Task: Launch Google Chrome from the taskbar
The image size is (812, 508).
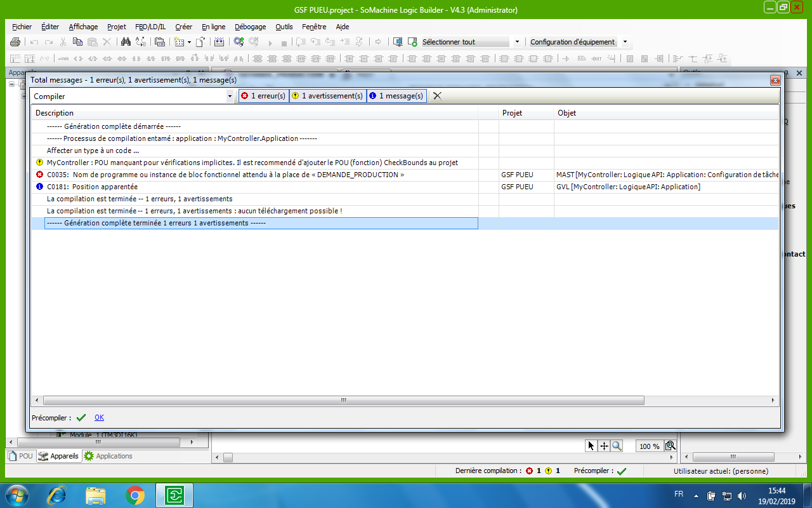Action: (x=134, y=495)
